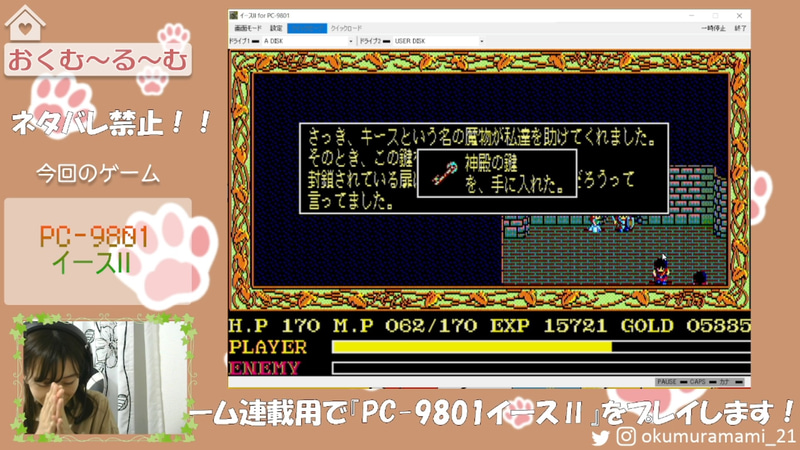
Task: Click the 言ってました。 dialogue line
Action: click(351, 201)
